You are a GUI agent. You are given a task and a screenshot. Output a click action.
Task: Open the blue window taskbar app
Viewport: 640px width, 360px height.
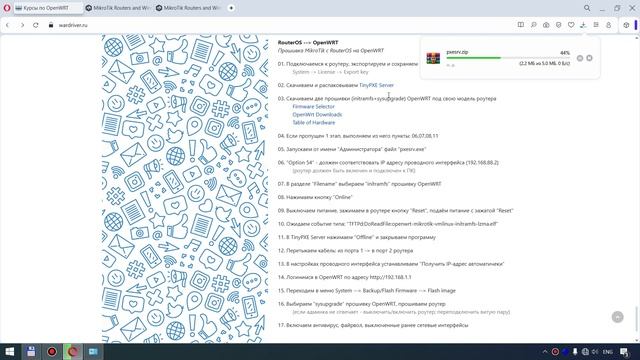coord(93,351)
